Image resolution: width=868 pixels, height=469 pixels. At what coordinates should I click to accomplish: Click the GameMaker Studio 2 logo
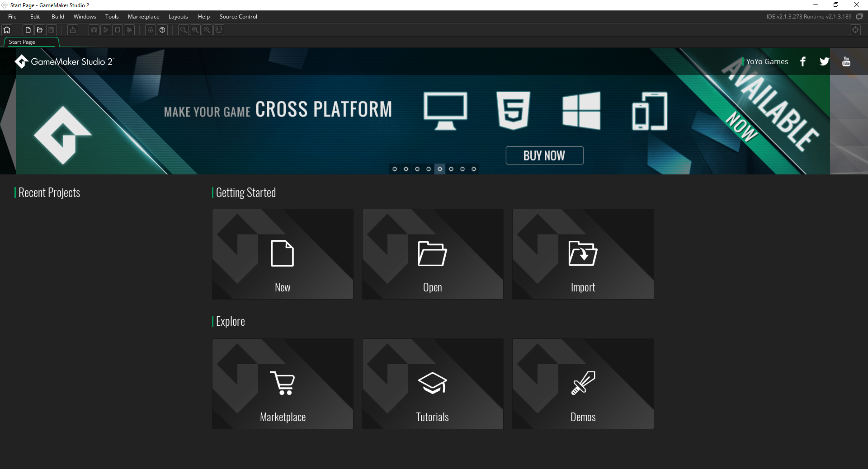pos(64,61)
